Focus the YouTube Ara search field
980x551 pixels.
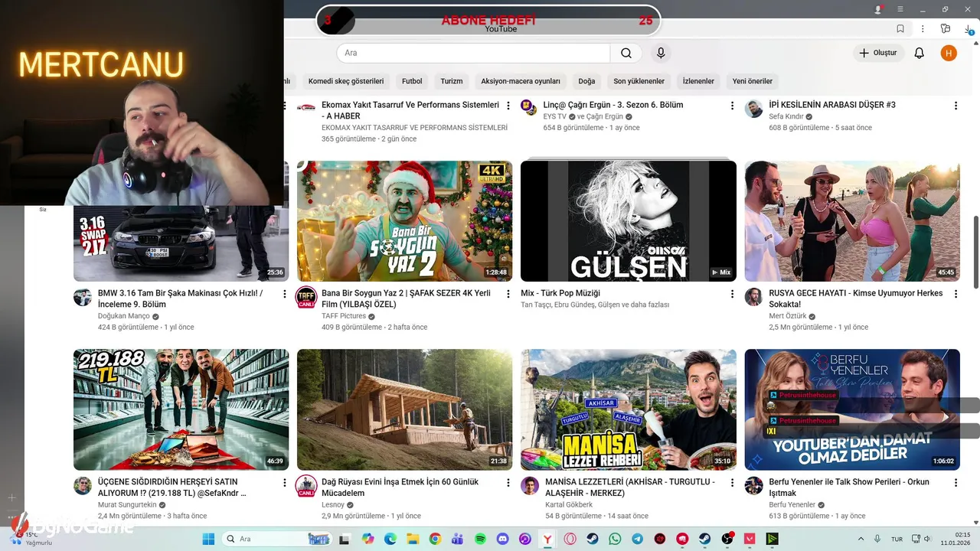(473, 53)
